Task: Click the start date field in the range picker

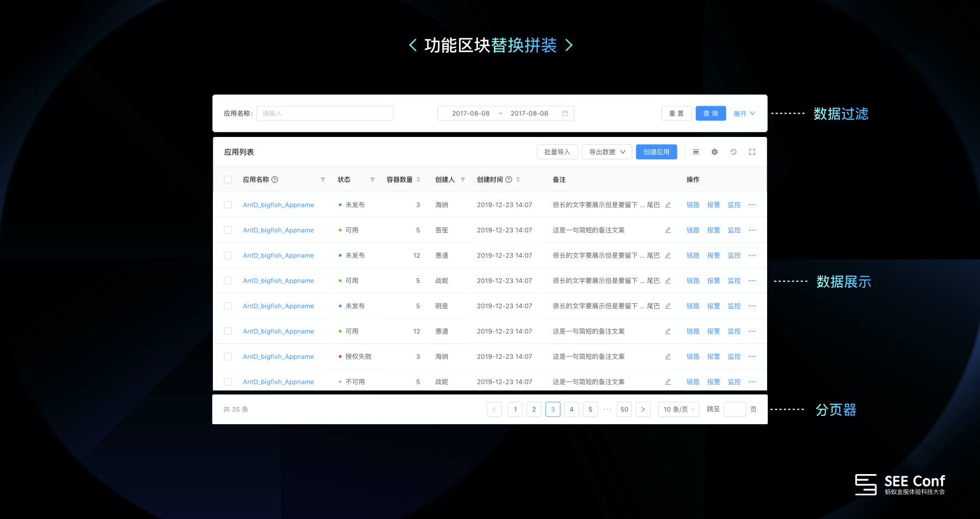Action: pos(471,114)
